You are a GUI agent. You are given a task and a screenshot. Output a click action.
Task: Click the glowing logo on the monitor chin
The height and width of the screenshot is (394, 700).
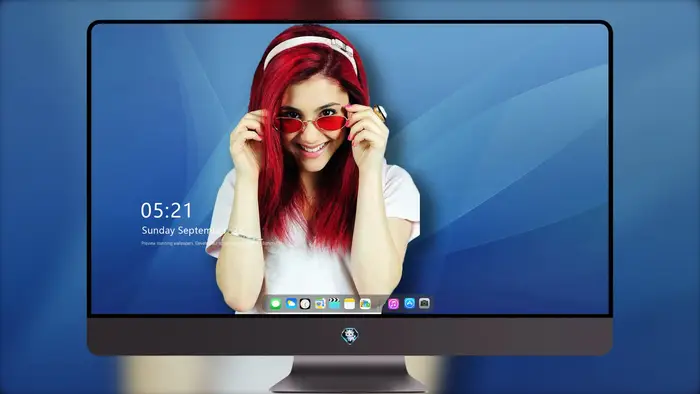(x=350, y=336)
